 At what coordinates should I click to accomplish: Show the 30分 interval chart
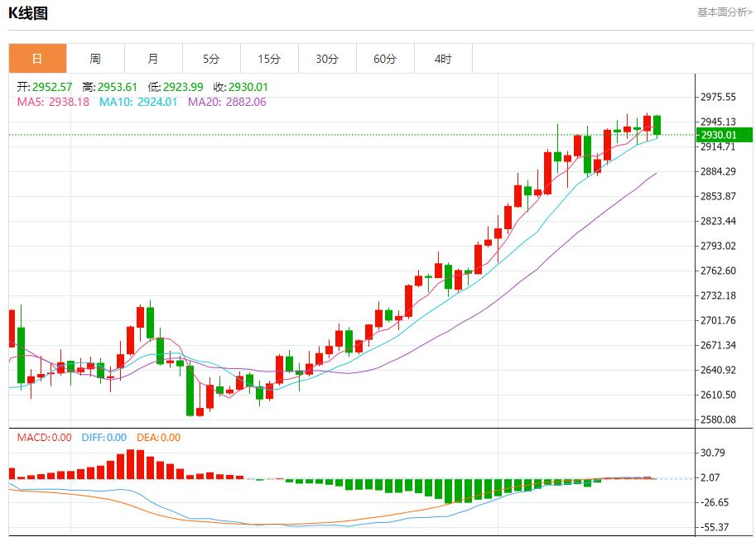coord(327,59)
